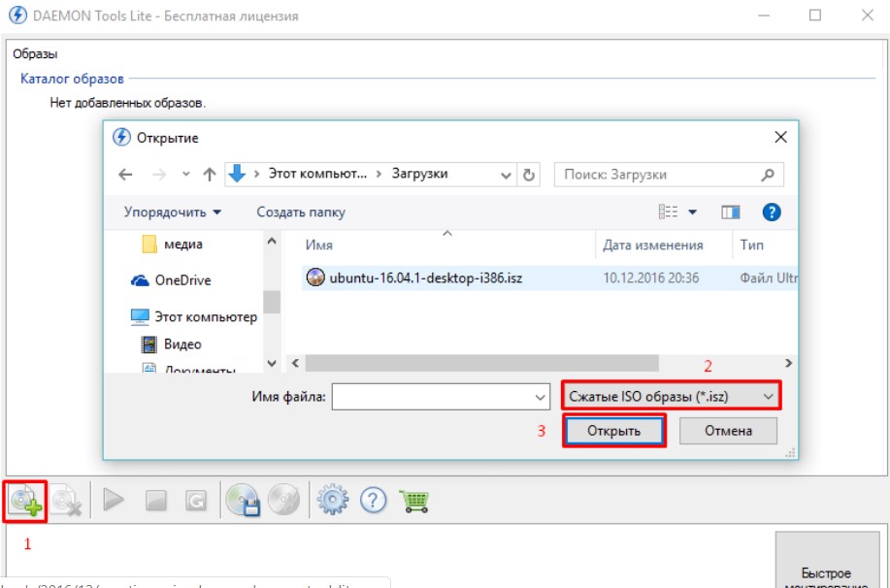Expand the Упорядочить menu

[x=173, y=212]
